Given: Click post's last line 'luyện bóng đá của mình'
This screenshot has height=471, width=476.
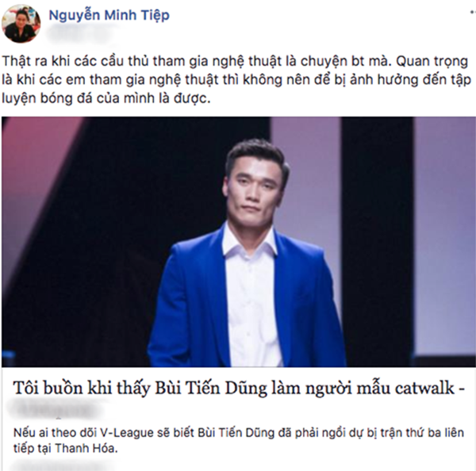Looking at the screenshot, I should (106, 98).
